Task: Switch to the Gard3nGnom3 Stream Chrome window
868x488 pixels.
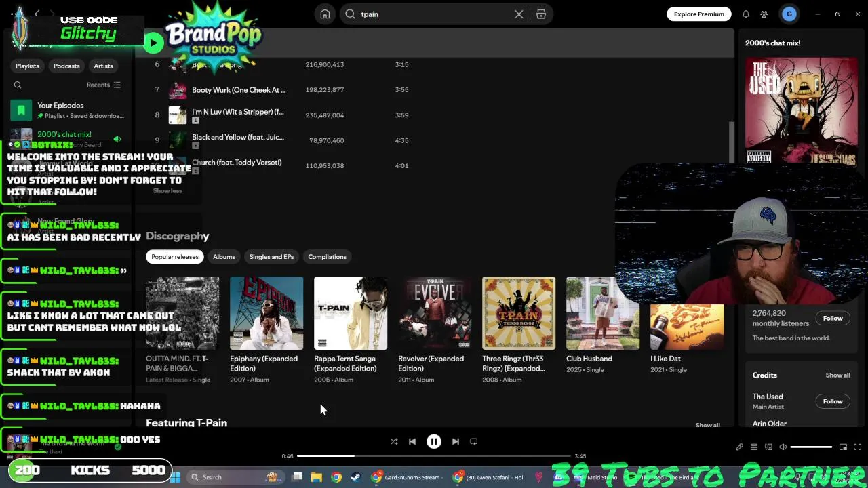Action: coord(408,477)
